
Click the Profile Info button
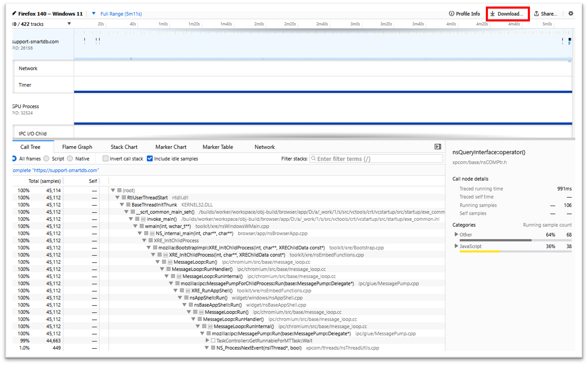click(464, 14)
